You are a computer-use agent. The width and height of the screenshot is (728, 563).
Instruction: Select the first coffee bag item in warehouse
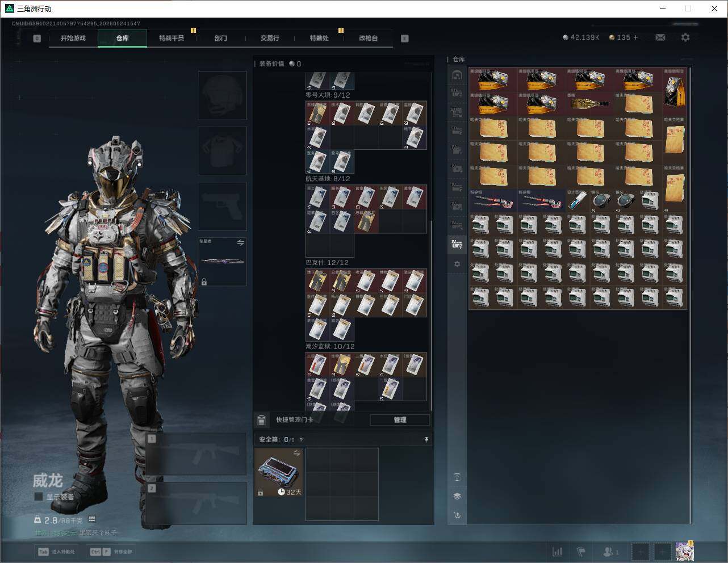(493, 81)
